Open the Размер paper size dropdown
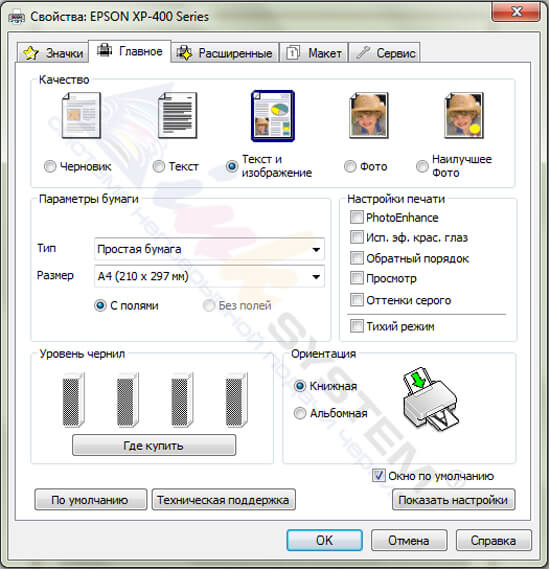 coord(209,276)
